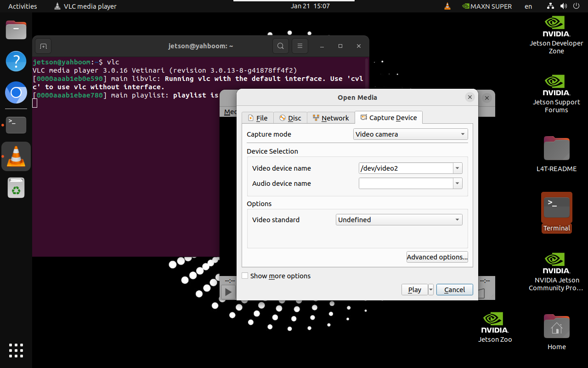Show Applications grid in the dock
588x368 pixels.
tap(16, 351)
